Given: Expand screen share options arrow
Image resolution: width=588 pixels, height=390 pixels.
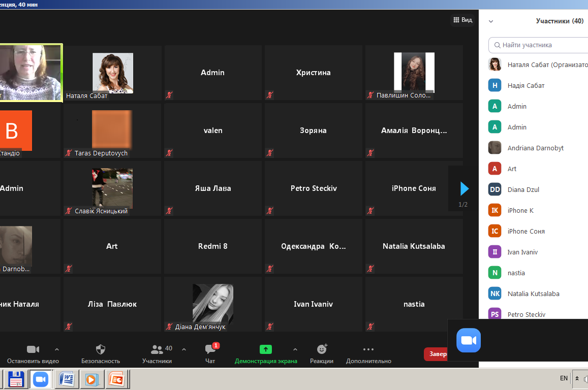Looking at the screenshot, I should 295,349.
